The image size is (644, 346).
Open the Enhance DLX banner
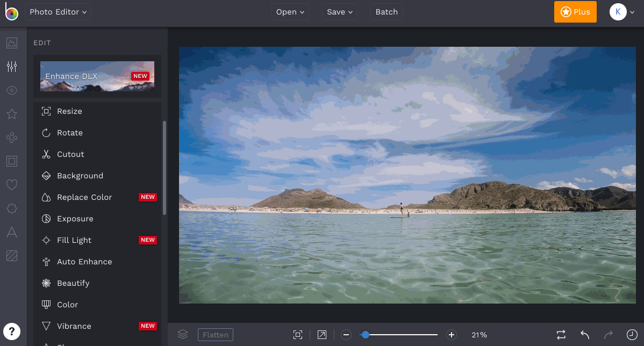point(97,76)
